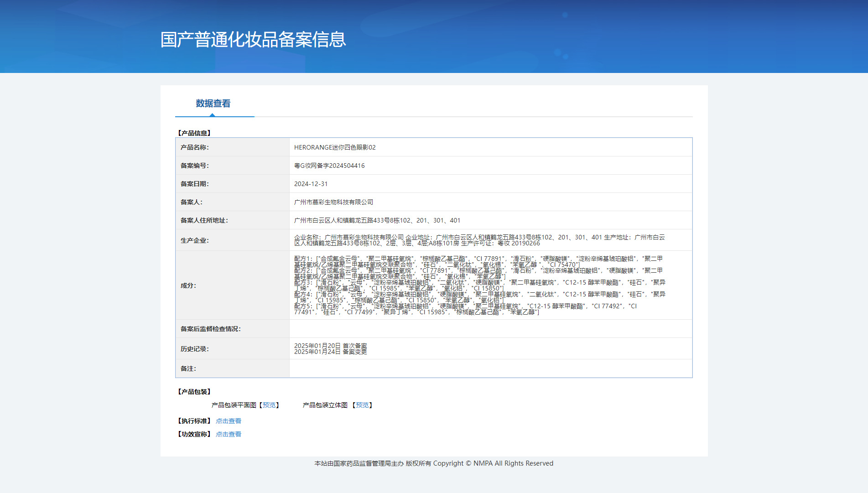
Task: Open 预览 link for 产品包装平面图
Action: click(x=269, y=405)
